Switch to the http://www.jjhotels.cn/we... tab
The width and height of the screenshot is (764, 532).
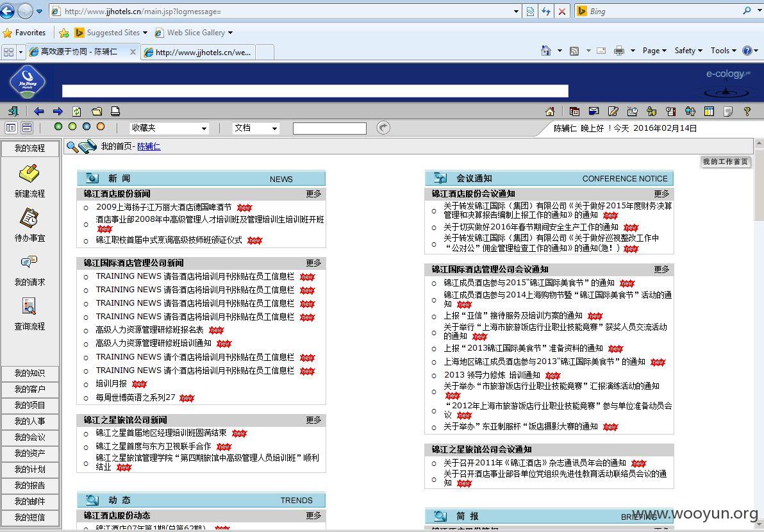point(198,52)
